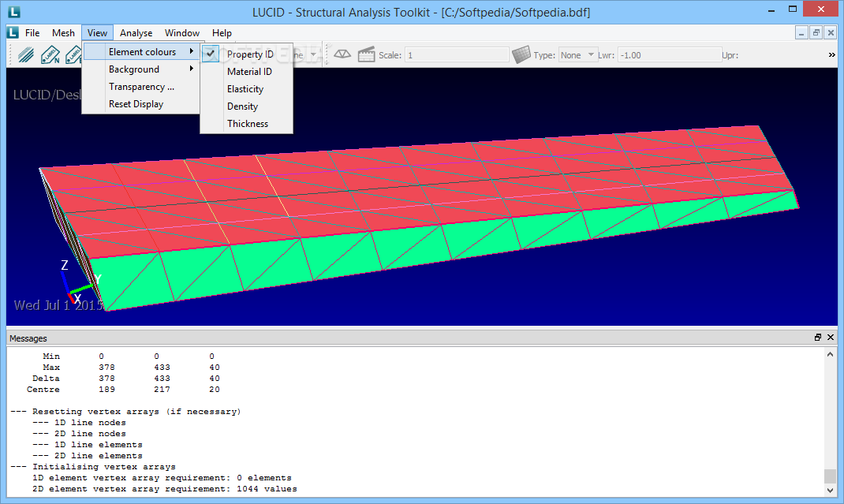Click the Messages scrollbar thumb
The width and height of the screenshot is (844, 504).
830,476
